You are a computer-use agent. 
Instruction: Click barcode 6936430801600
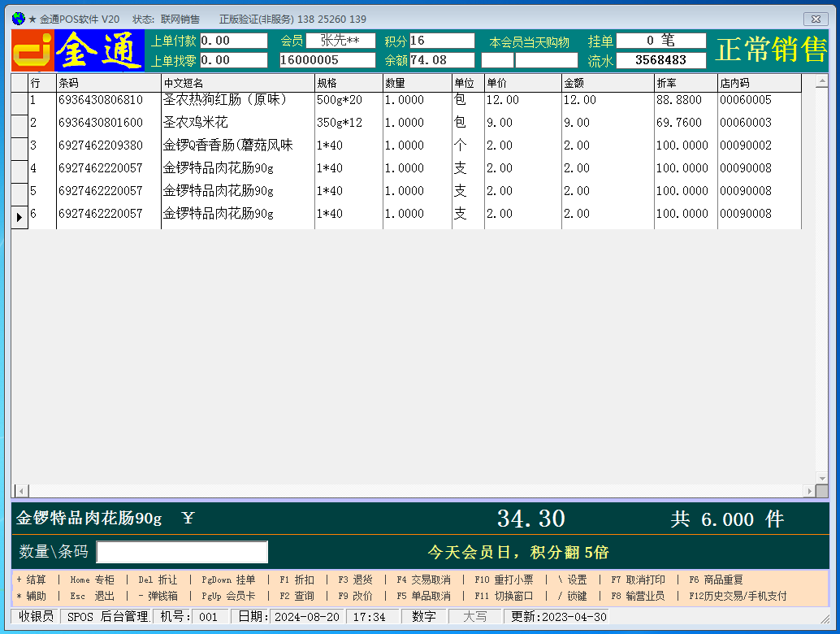point(101,122)
